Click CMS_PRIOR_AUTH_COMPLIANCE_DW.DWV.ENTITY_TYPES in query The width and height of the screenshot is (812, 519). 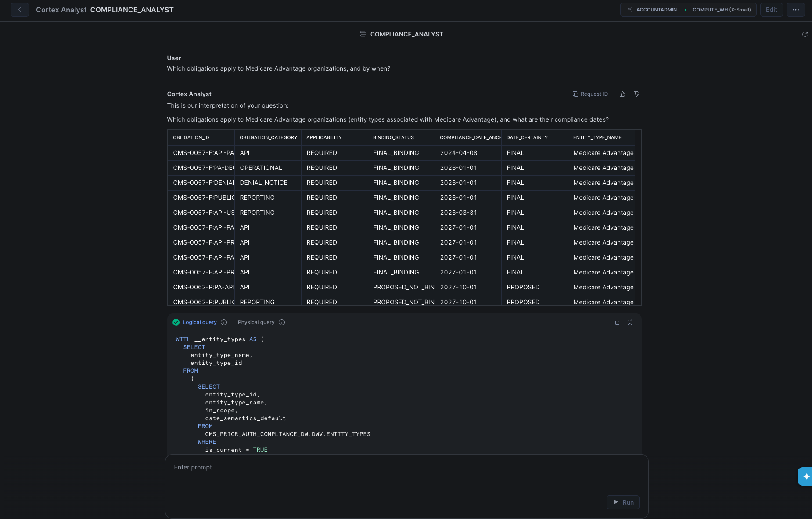[287, 434]
